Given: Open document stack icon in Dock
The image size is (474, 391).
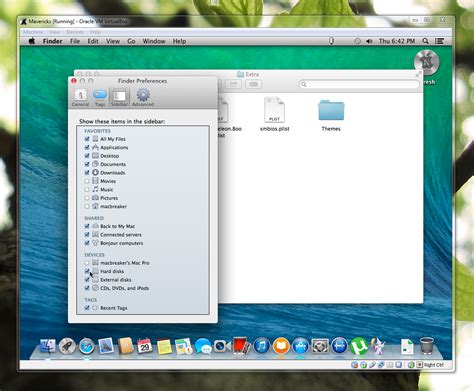Looking at the screenshot, I should tap(407, 346).
